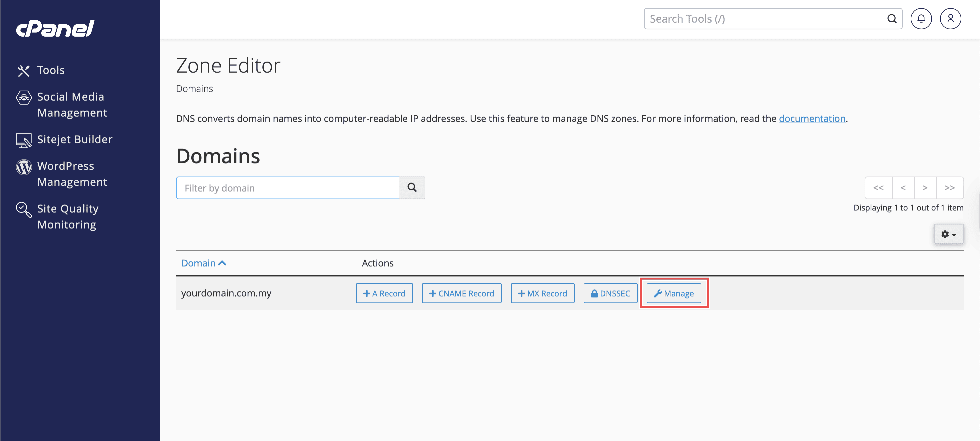Click the Zone Editor page title
This screenshot has width=980, height=441.
228,65
